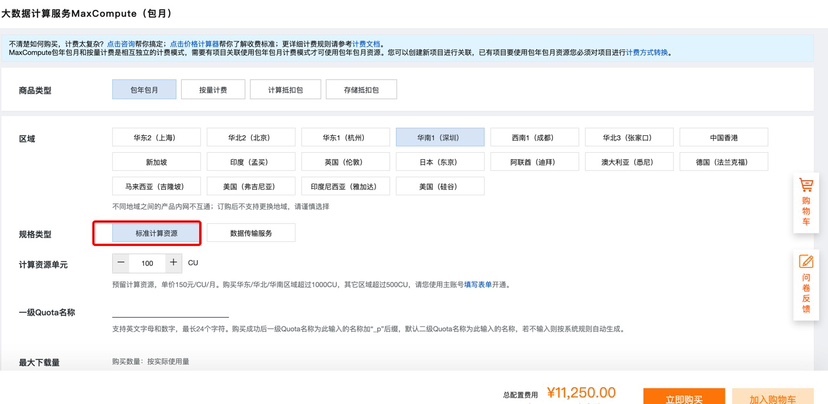
Task: Choose region 马来西亚（吉隆坡）
Action: pos(156,186)
